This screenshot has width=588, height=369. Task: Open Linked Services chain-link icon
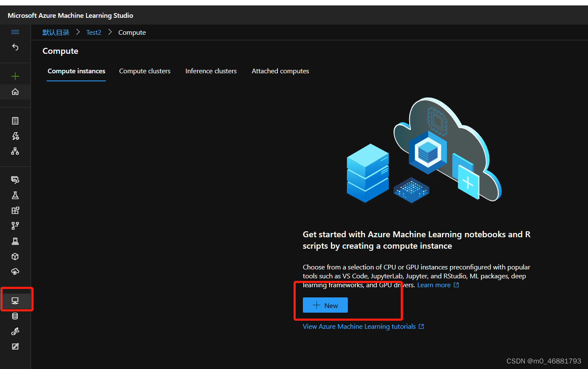click(x=15, y=331)
